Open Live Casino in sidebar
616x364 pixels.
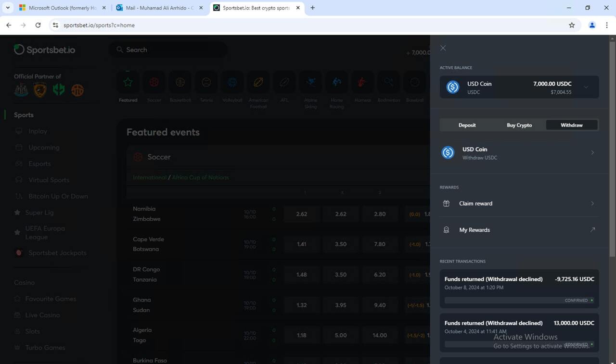42,315
